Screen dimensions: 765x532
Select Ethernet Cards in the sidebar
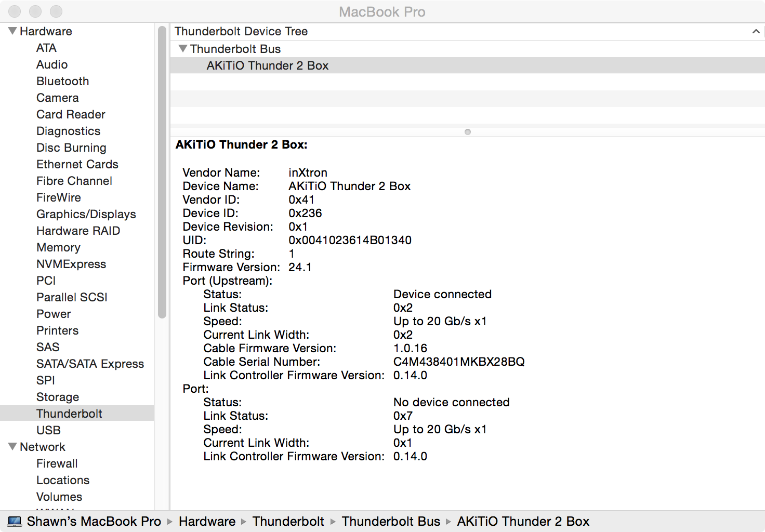pos(77,164)
